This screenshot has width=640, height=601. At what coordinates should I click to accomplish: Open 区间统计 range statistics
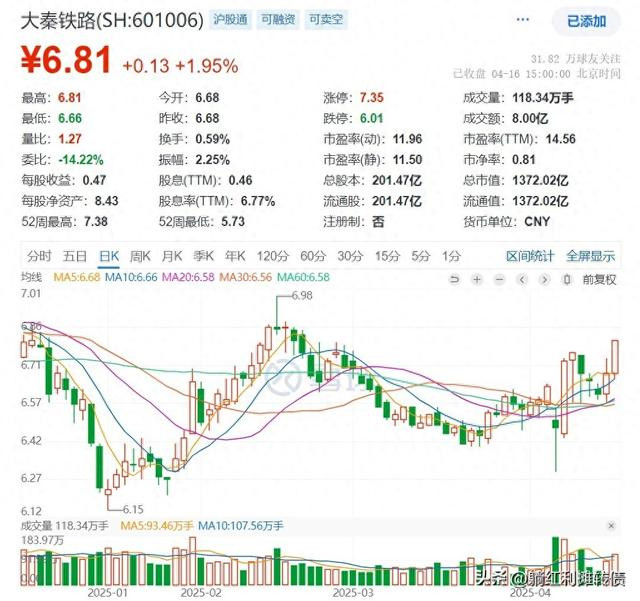pyautogui.click(x=530, y=256)
